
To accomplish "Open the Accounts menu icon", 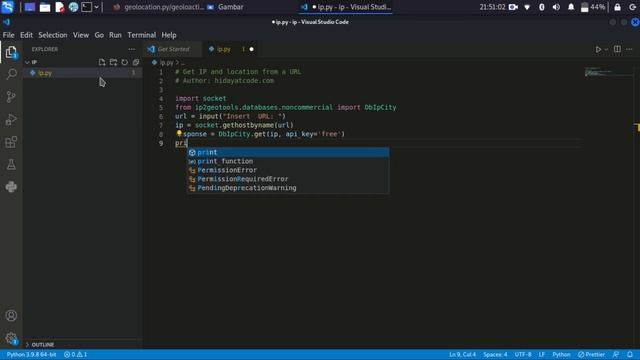I will pos(11,316).
